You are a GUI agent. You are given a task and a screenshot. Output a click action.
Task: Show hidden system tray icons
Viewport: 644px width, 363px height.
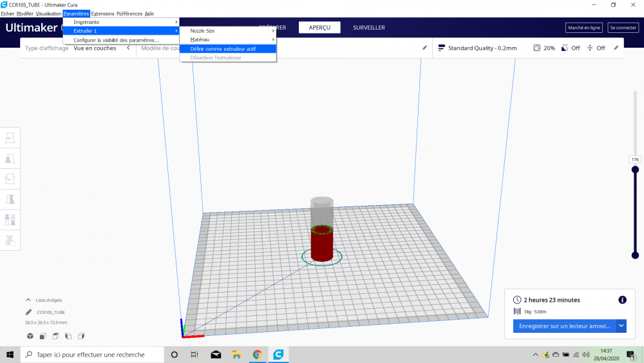tap(535, 355)
